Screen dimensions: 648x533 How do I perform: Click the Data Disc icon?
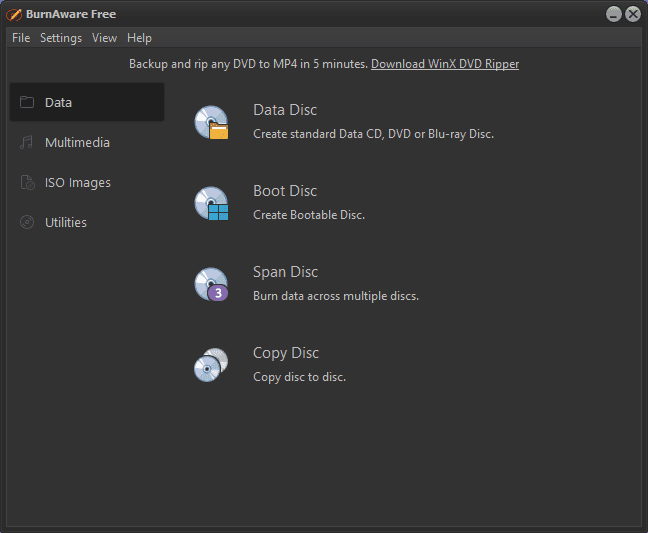pyautogui.click(x=211, y=122)
